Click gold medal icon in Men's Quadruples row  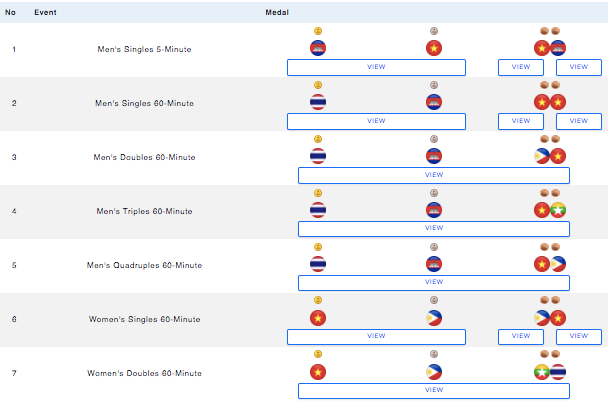coord(318,246)
